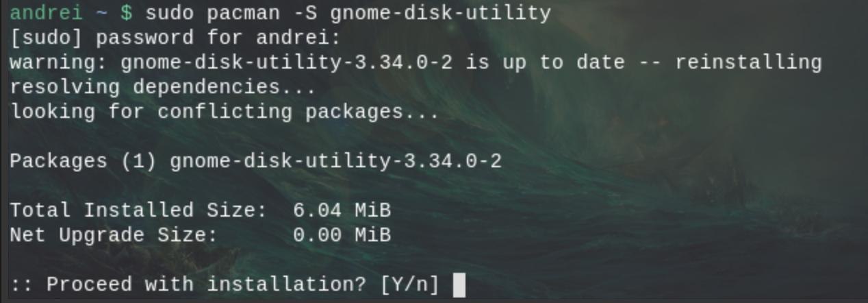This screenshot has height=303, width=868.
Task: Click the 'Packages (1)' label
Action: click(84, 161)
